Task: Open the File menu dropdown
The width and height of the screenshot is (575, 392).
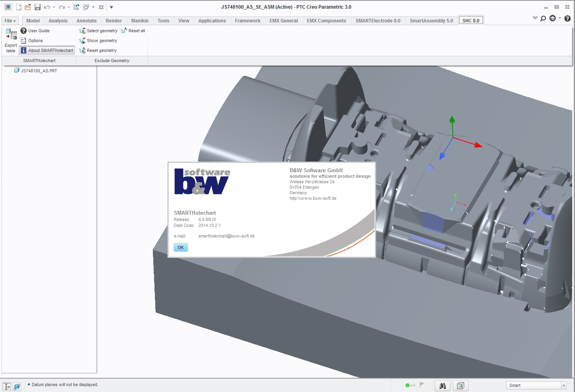Action: pos(10,21)
